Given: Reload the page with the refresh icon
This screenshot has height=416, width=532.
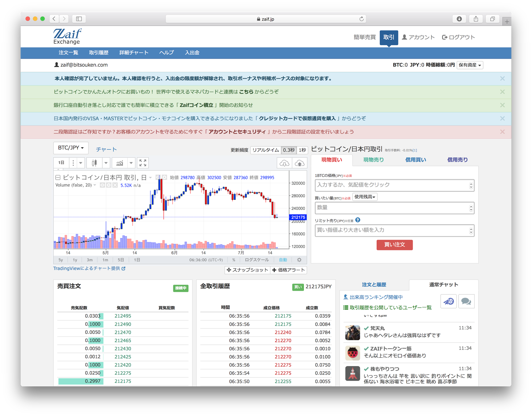Looking at the screenshot, I should click(x=361, y=19).
